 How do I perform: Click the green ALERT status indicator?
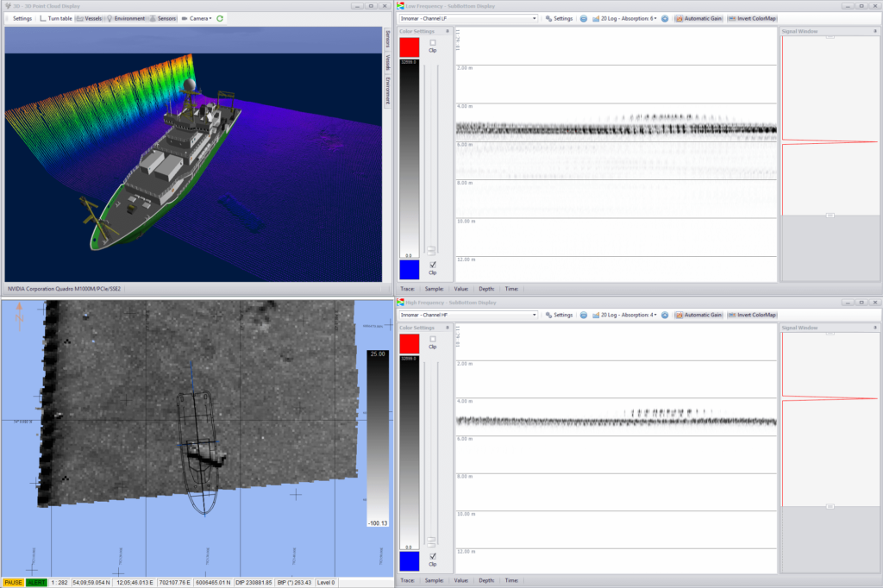(36, 582)
